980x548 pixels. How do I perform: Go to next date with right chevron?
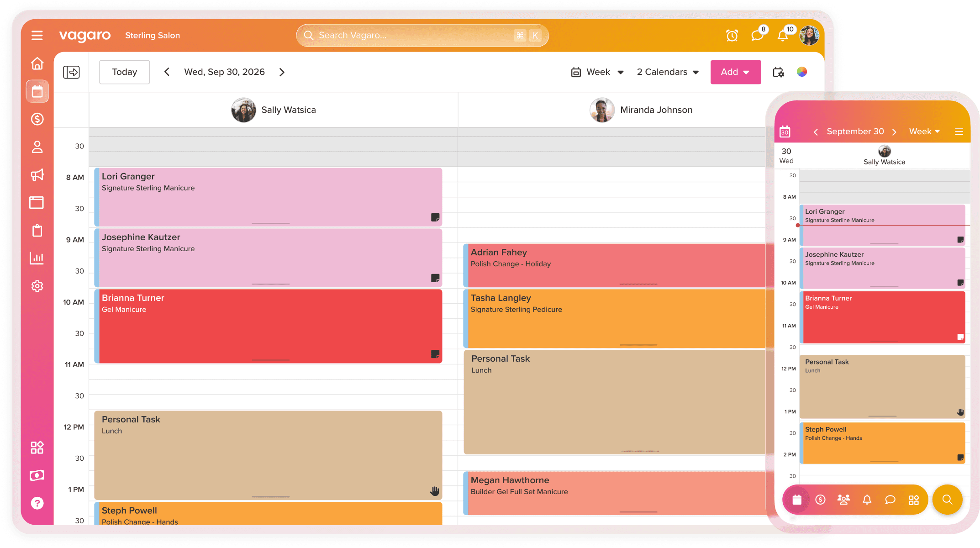[x=282, y=72]
